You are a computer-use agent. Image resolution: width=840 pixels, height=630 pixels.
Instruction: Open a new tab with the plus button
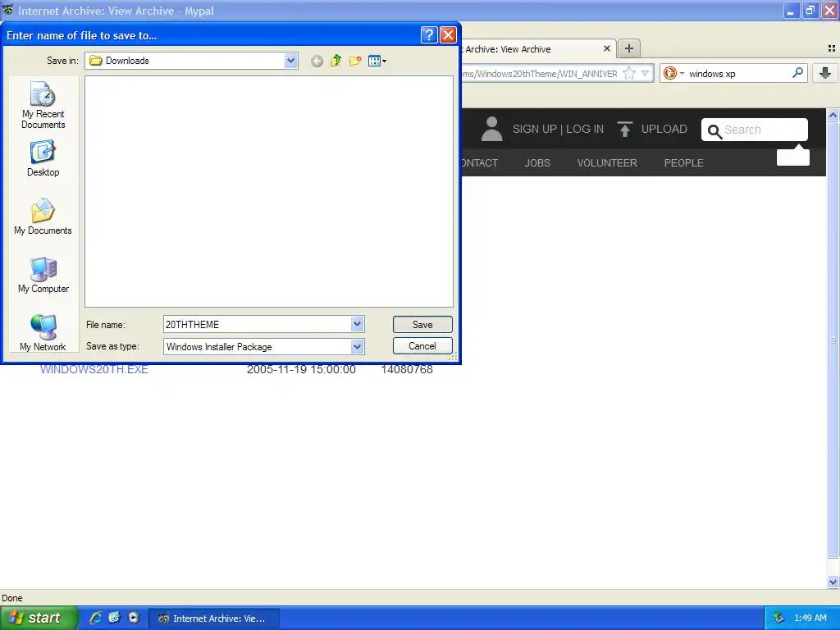[629, 48]
